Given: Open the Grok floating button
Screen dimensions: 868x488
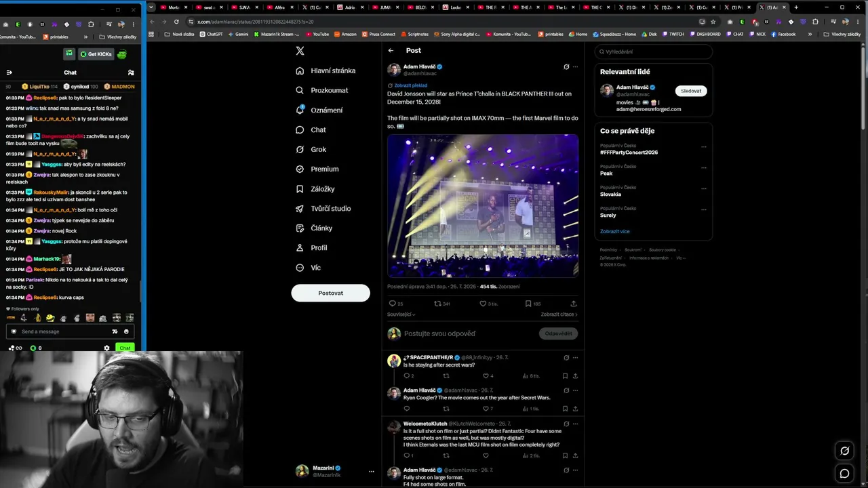Looking at the screenshot, I should click(844, 451).
